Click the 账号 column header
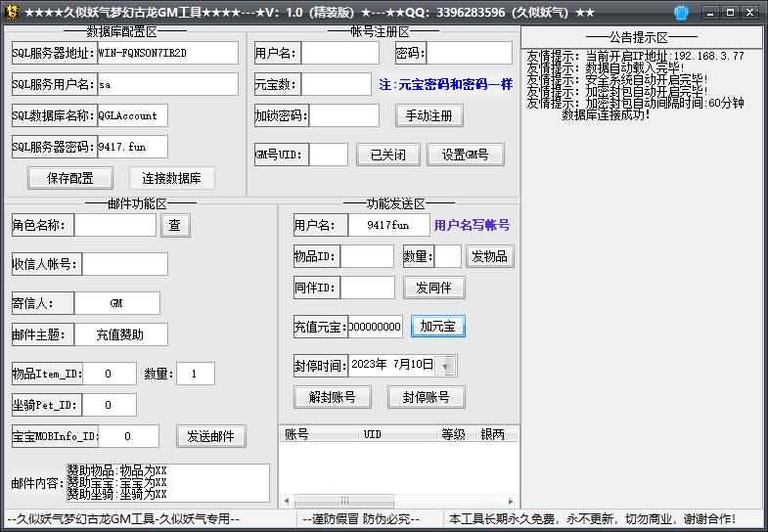The width and height of the screenshot is (768, 532). point(297,434)
